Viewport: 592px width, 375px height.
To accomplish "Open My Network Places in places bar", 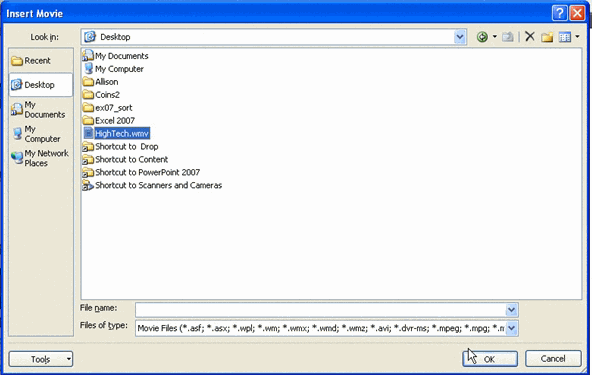I will pyautogui.click(x=40, y=158).
